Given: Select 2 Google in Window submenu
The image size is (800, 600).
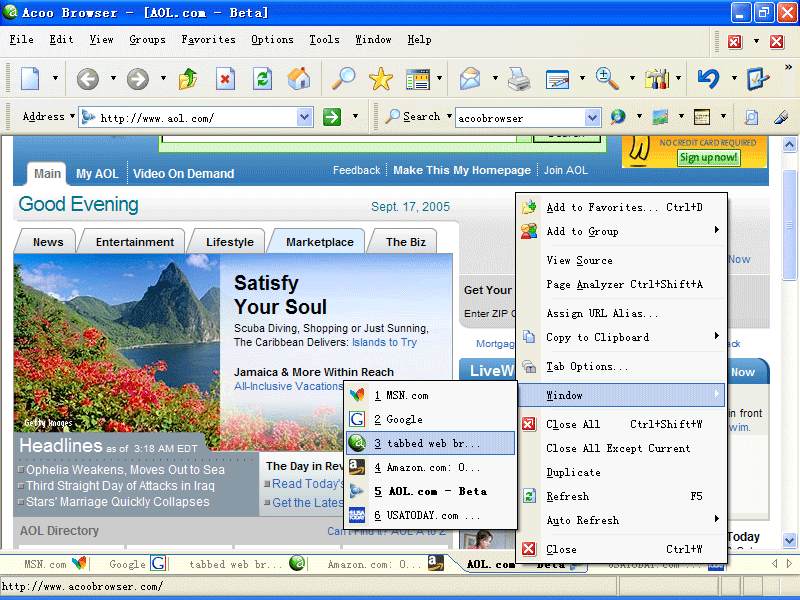Looking at the screenshot, I should click(x=431, y=419).
